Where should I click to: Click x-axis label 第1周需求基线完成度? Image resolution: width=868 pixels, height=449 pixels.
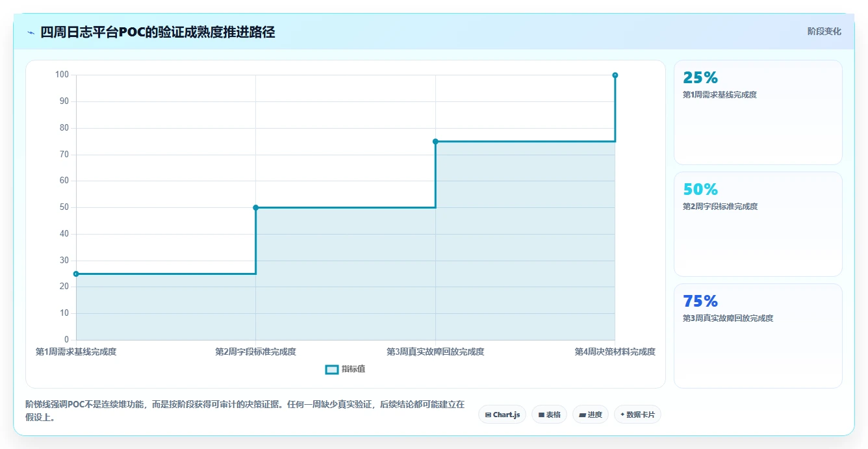tap(76, 352)
